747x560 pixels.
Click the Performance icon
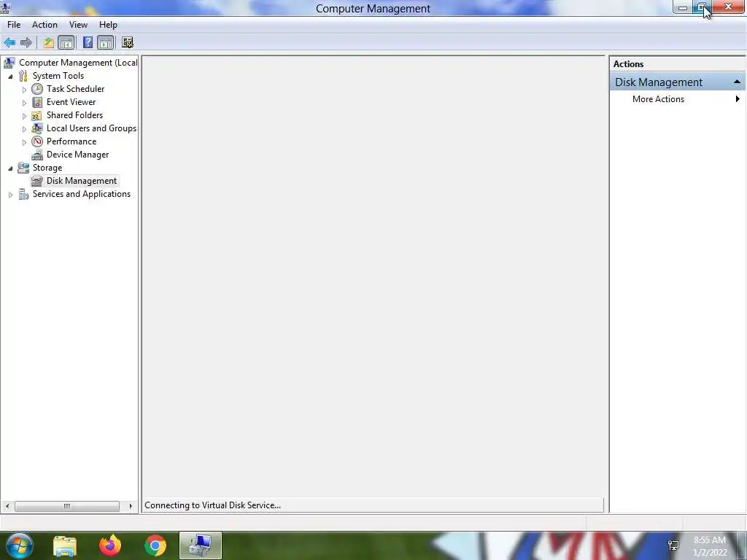[x=37, y=141]
